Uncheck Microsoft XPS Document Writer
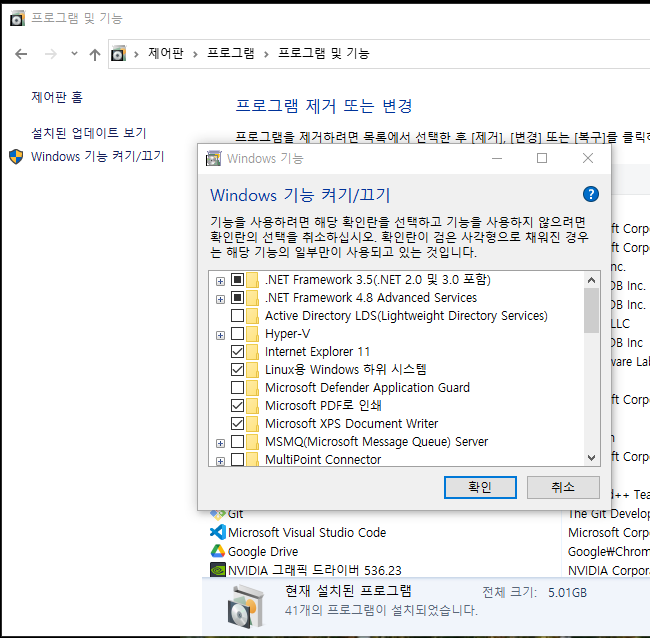The height and width of the screenshot is (638, 650). point(237,423)
